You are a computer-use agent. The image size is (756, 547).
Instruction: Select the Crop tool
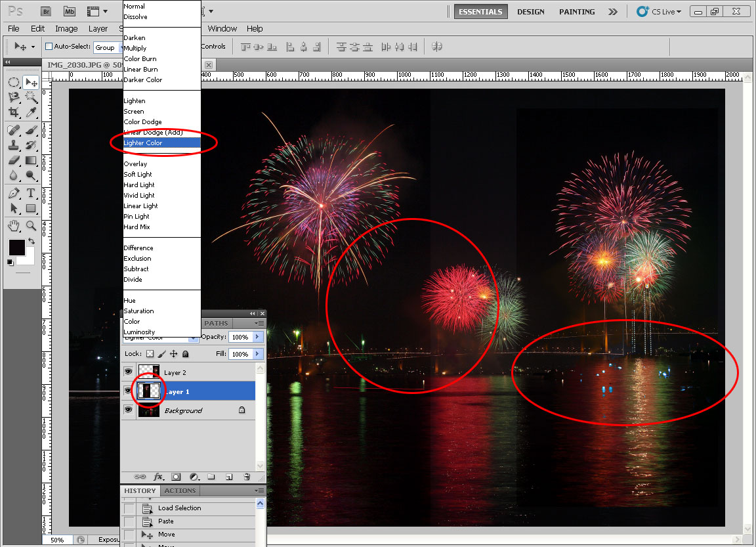14,113
